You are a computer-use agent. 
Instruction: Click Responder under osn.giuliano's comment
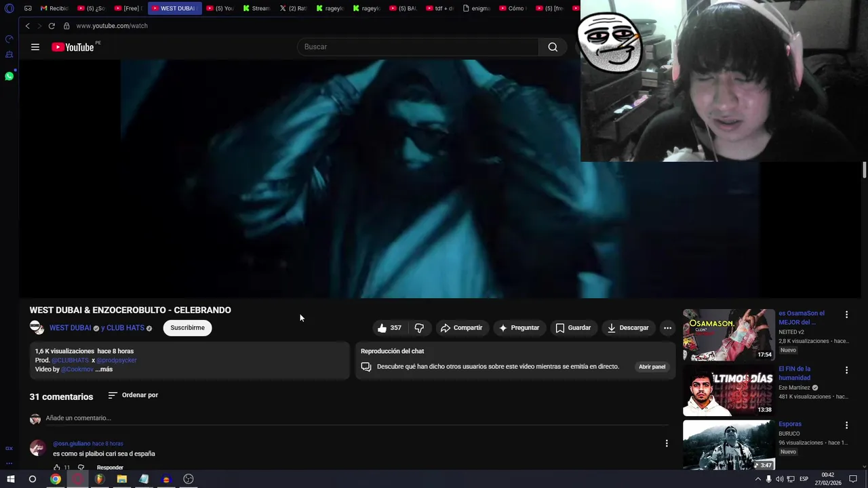(x=110, y=468)
